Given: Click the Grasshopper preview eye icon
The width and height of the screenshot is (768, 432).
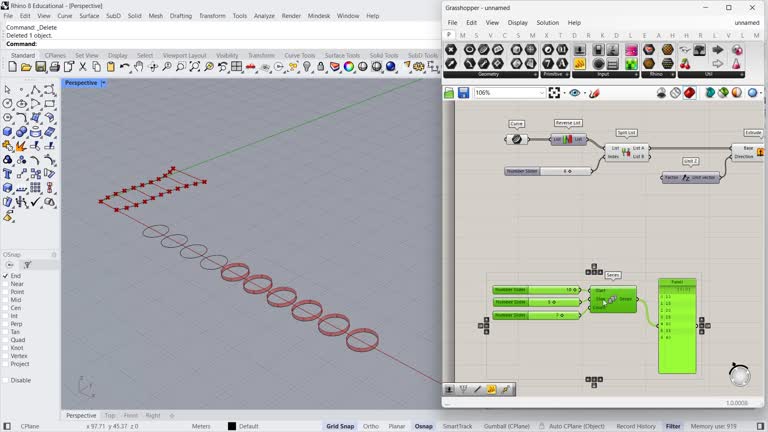Looking at the screenshot, I should (x=574, y=93).
